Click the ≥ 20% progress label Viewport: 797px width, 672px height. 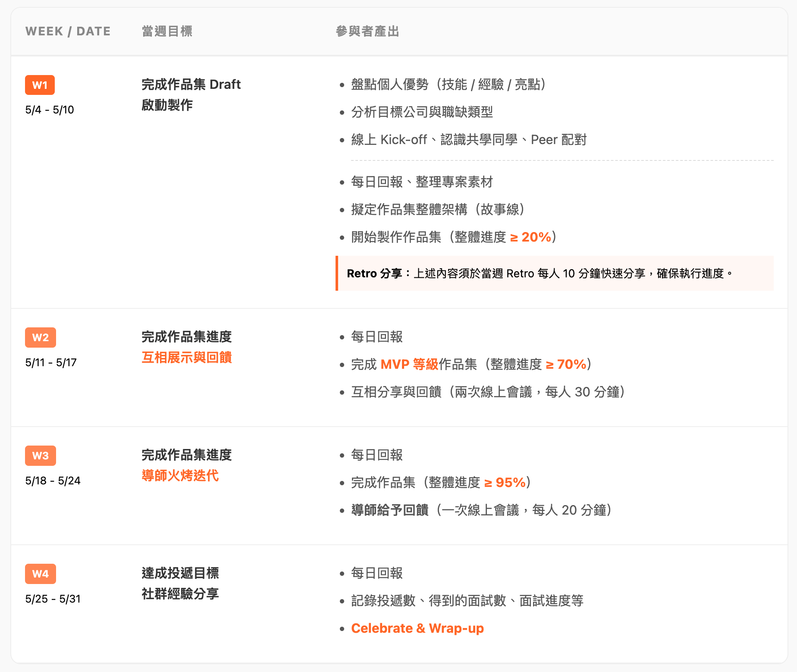530,237
